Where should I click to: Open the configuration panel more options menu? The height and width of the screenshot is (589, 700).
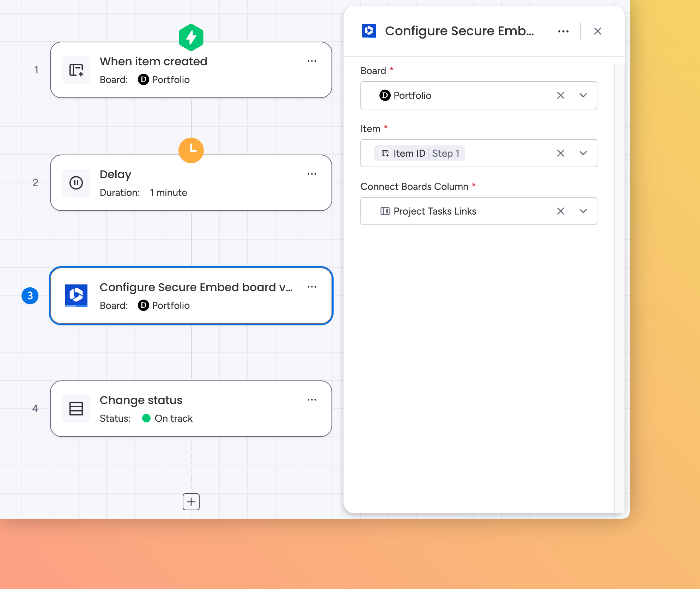coord(563,31)
